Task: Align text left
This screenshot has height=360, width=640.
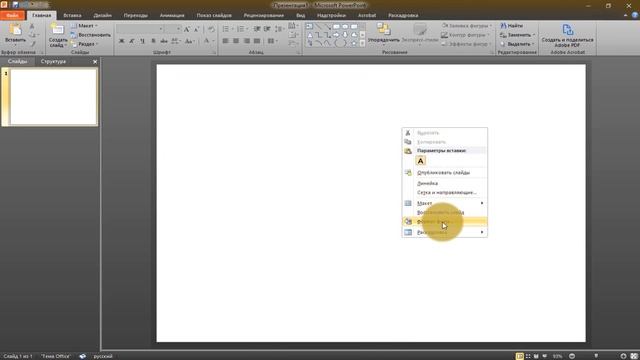Action: [225, 41]
